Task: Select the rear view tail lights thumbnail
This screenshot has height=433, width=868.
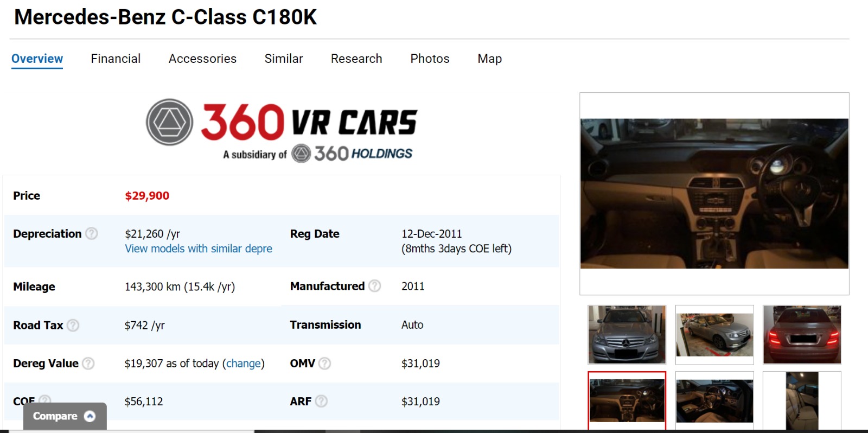Action: coord(802,334)
